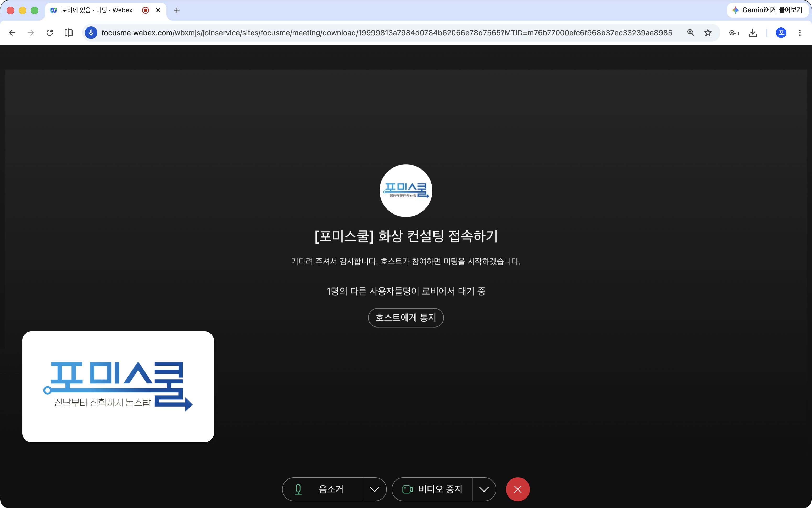Open Chrome's three-dot menu
Viewport: 812px width, 508px height.
(800, 33)
